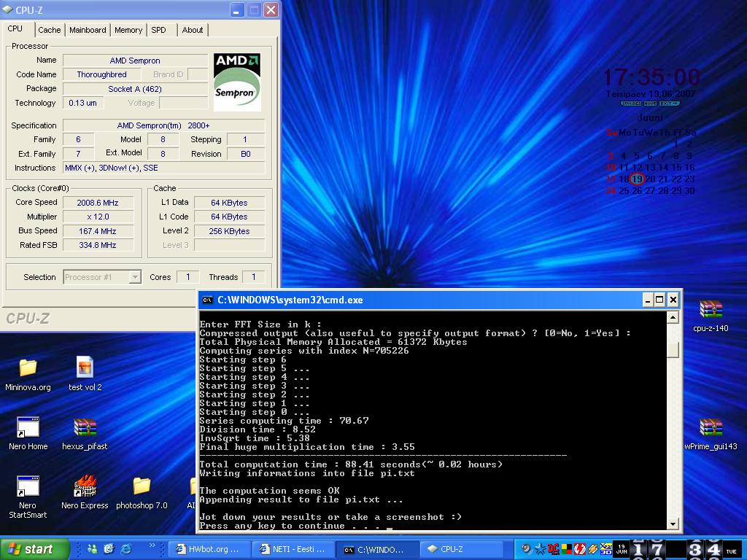Click the 17:35:00 desktop clock display
The image size is (747, 560).
(651, 77)
